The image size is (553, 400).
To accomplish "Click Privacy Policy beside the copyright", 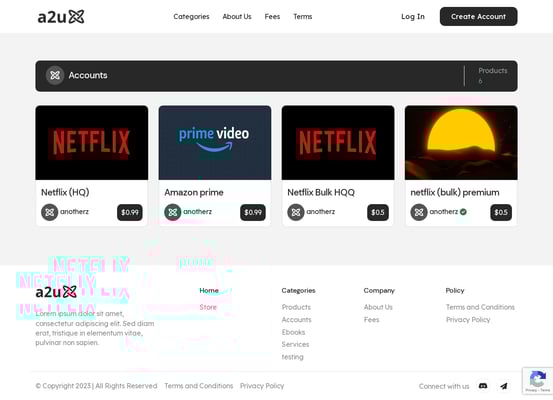I will tap(262, 386).
